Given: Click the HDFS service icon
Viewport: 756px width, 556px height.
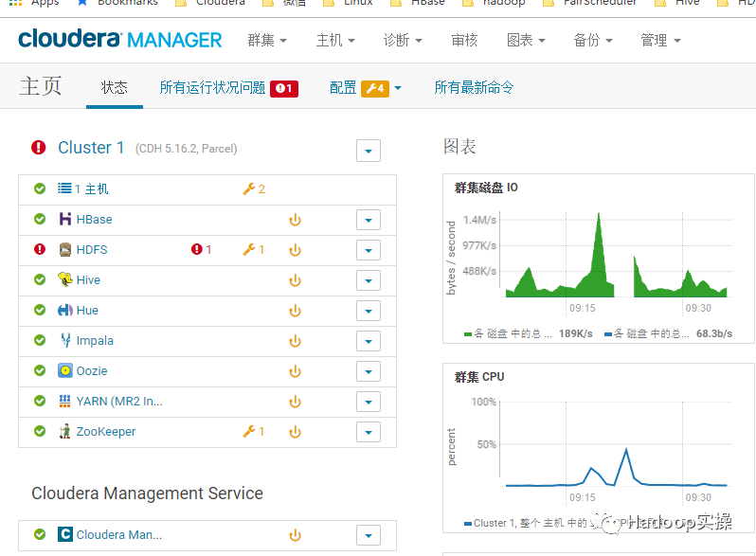Looking at the screenshot, I should [x=65, y=249].
